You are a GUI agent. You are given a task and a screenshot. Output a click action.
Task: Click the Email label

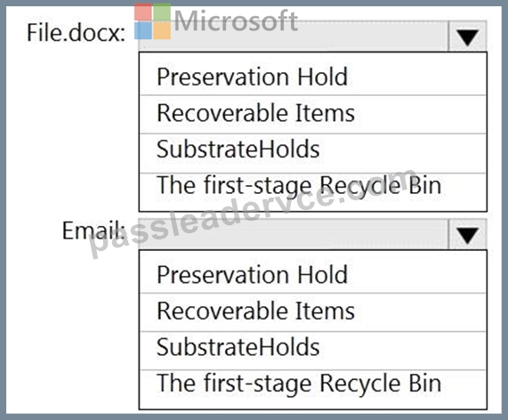tap(93, 230)
